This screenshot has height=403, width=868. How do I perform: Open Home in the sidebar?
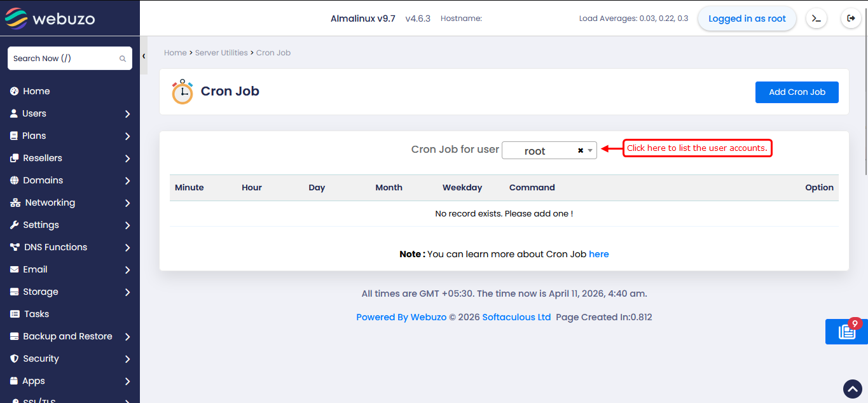coord(36,91)
